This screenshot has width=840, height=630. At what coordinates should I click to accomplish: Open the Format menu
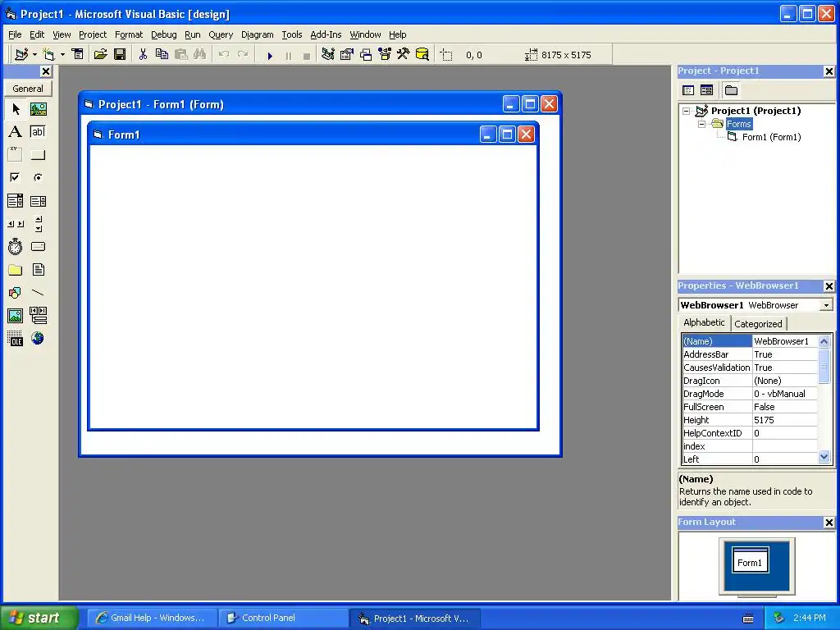(129, 34)
